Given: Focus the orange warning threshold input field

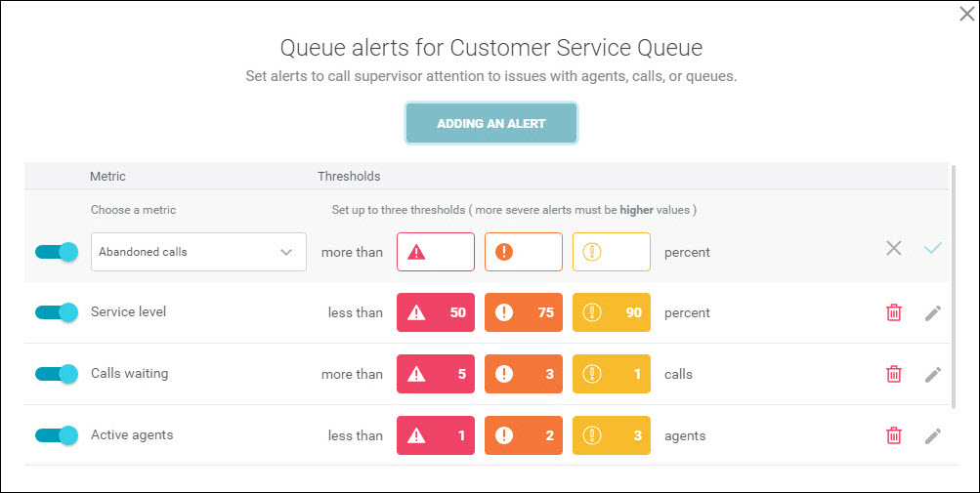Looking at the screenshot, I should 523,252.
